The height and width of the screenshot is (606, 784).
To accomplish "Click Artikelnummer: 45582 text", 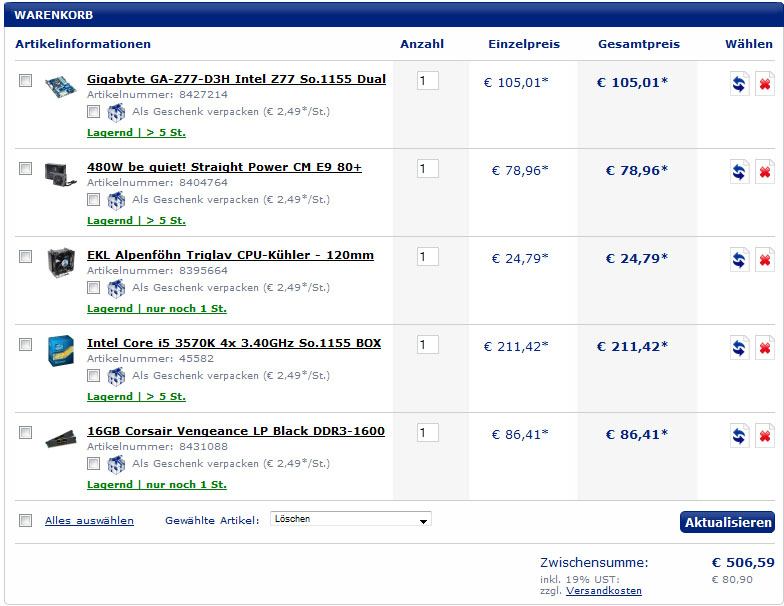I will coord(150,358).
